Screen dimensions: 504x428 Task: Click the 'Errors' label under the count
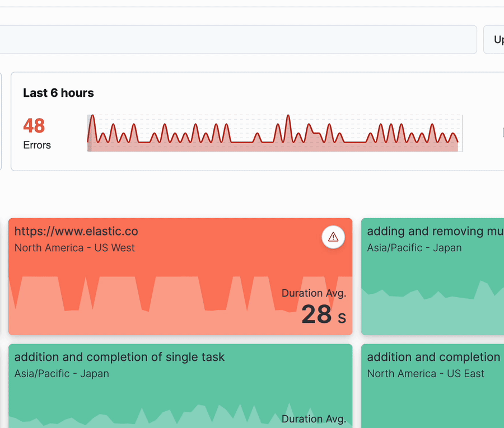[37, 145]
